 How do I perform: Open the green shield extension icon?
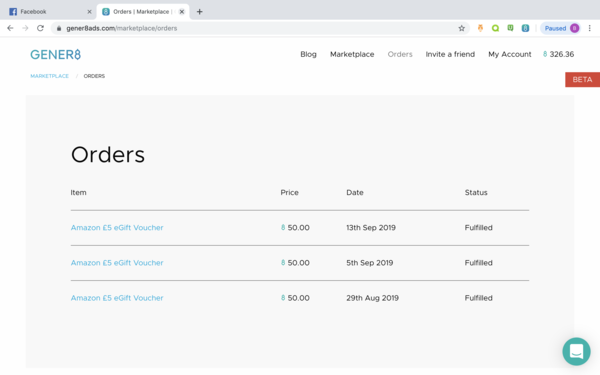pyautogui.click(x=510, y=28)
